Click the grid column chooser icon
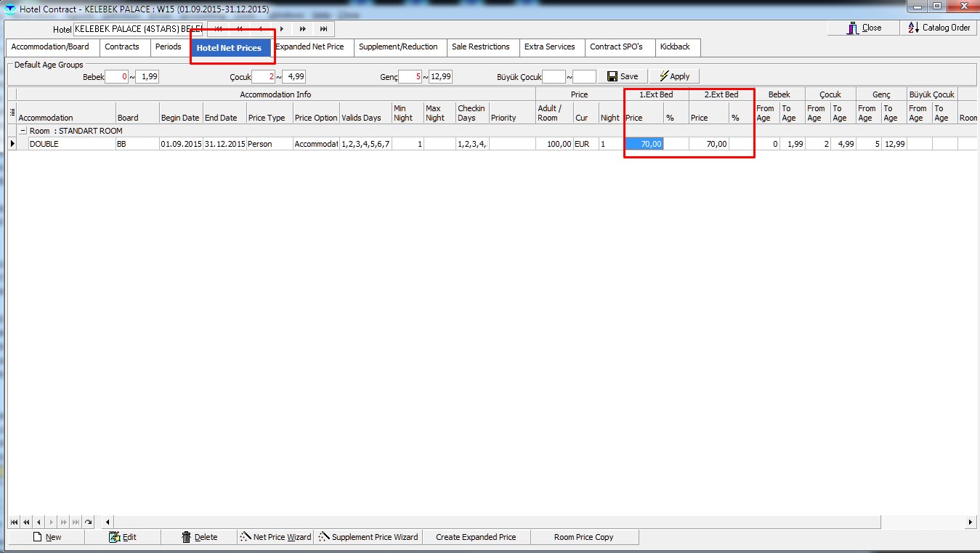The image size is (980, 553). [x=12, y=113]
